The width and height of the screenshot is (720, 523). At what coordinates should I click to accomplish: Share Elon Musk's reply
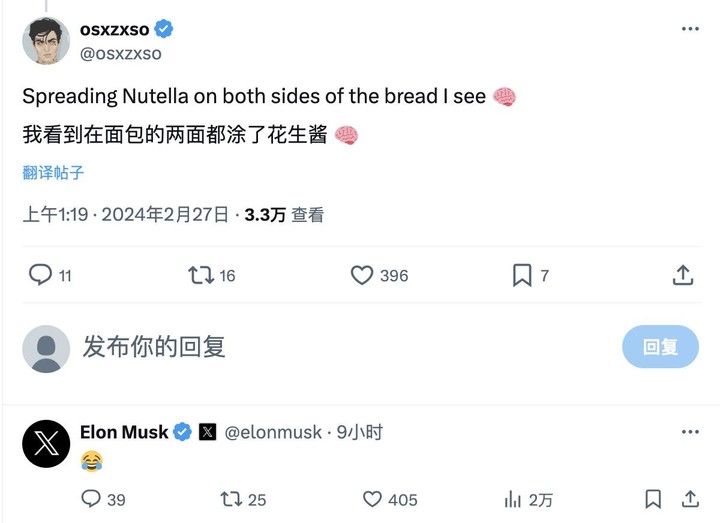(x=690, y=499)
